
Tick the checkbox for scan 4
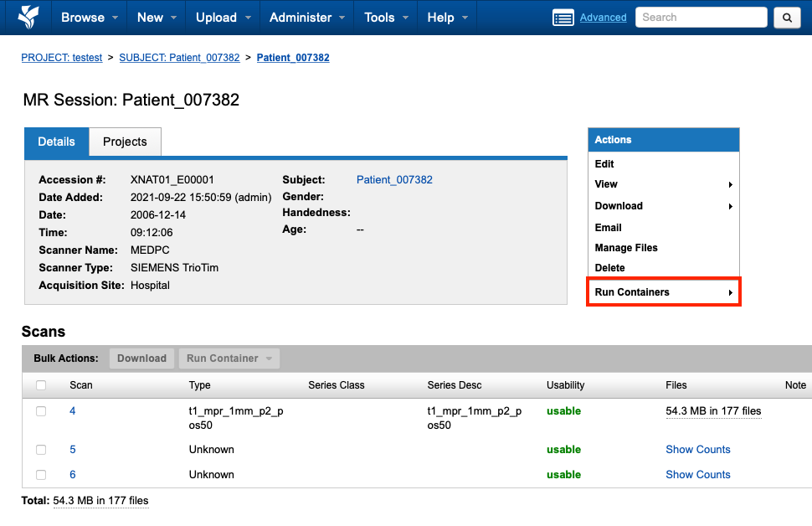pos(41,411)
